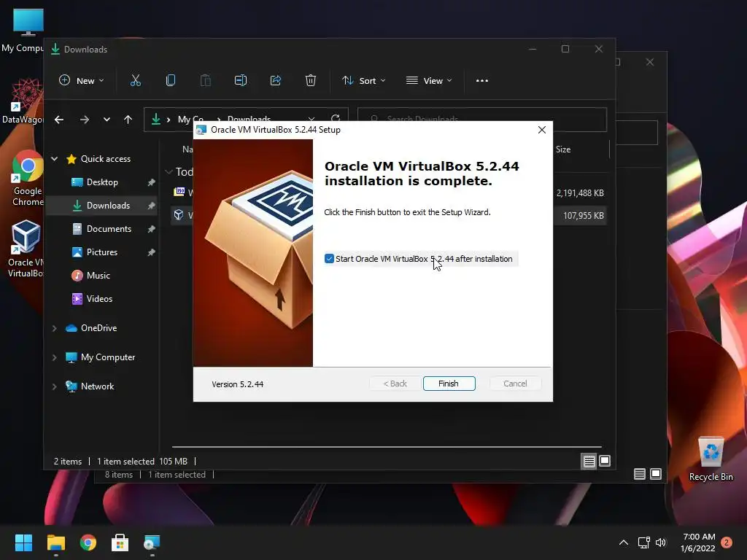Switch to large thumbnails view in Downloads window

tap(605, 461)
